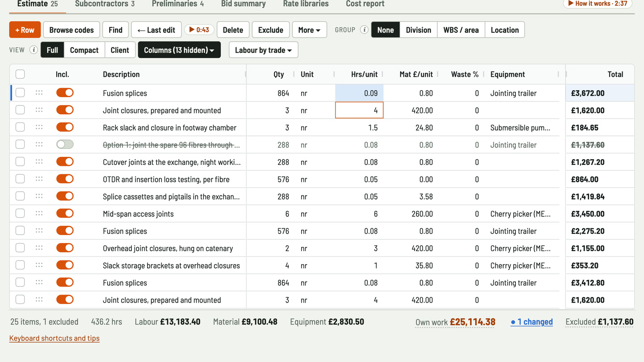Expand the Columns (13 hidden) dropdown
The width and height of the screenshot is (644, 362).
(x=179, y=50)
